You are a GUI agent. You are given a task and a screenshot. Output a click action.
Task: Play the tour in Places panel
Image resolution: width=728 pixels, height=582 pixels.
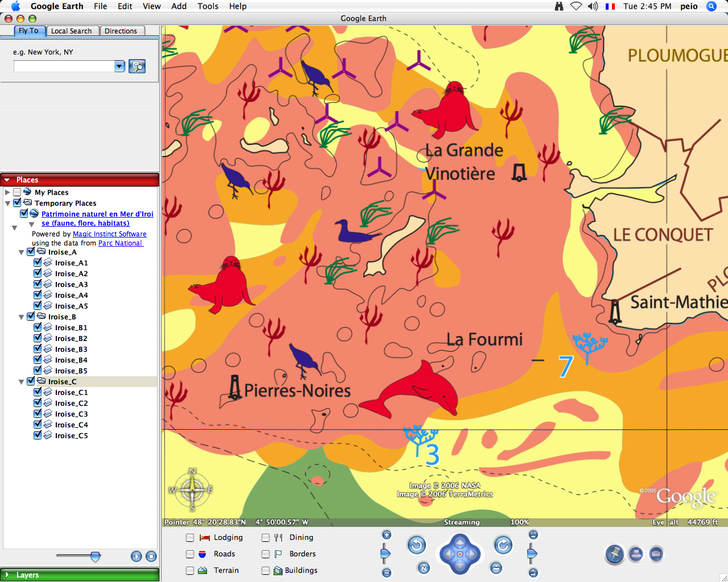click(136, 556)
